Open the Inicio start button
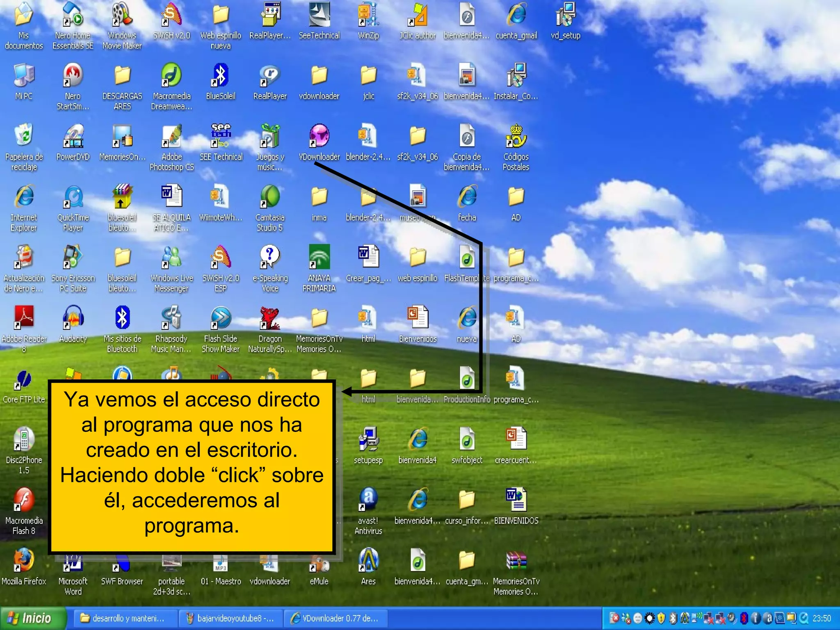Viewport: 840px width, 630px height. tap(33, 618)
